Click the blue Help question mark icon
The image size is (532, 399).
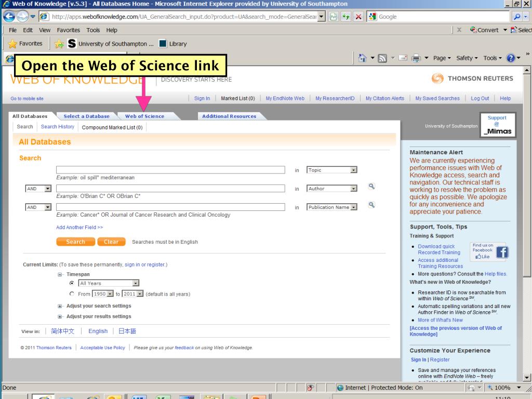(511, 58)
